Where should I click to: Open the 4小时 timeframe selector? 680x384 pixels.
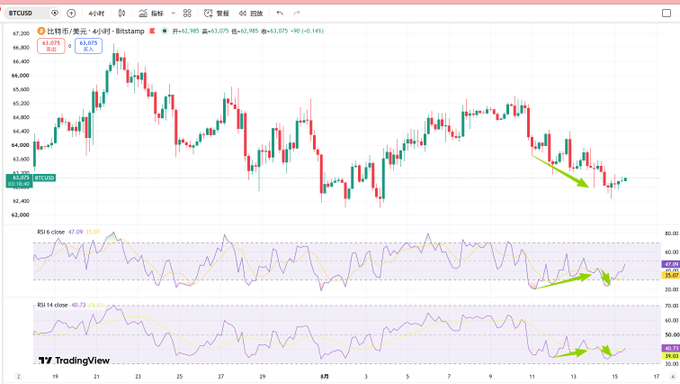[96, 13]
